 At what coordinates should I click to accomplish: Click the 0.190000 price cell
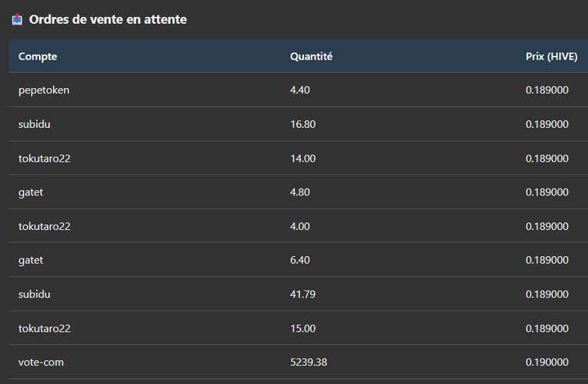tap(547, 363)
